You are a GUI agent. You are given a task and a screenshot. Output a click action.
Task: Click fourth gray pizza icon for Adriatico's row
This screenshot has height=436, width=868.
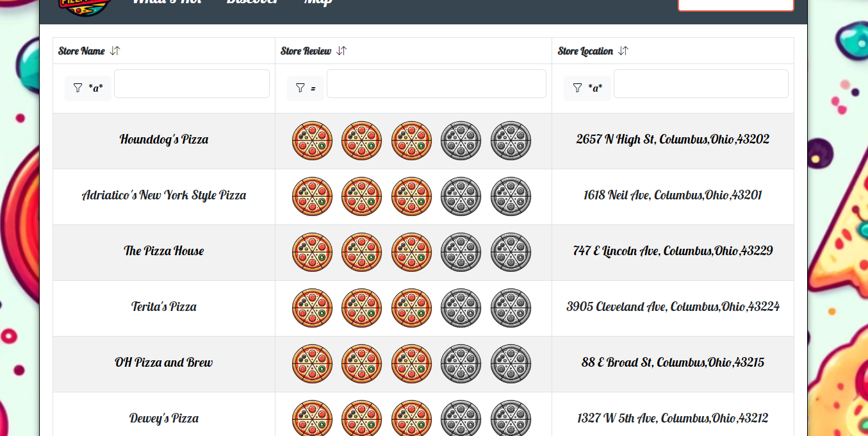(x=461, y=196)
